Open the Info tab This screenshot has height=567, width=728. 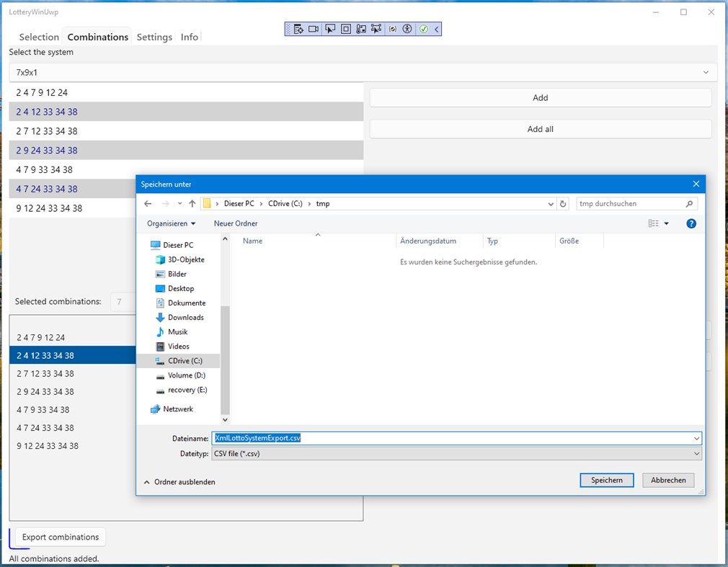pos(189,37)
